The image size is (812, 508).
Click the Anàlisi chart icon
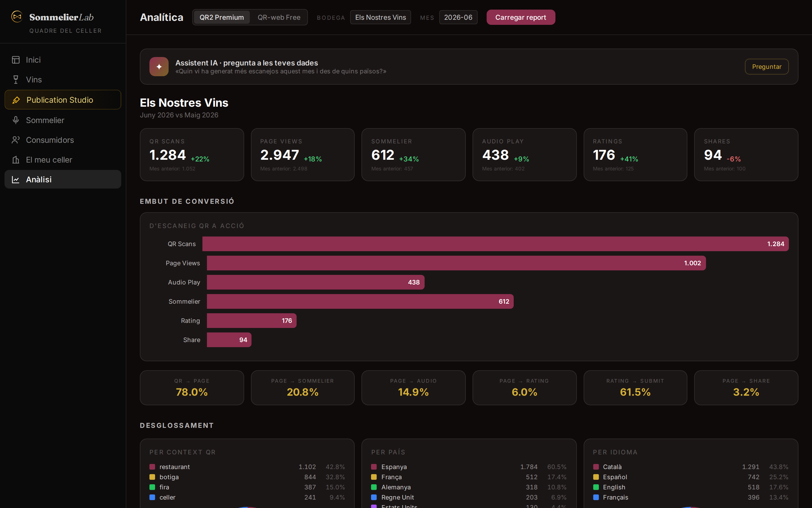pyautogui.click(x=16, y=179)
